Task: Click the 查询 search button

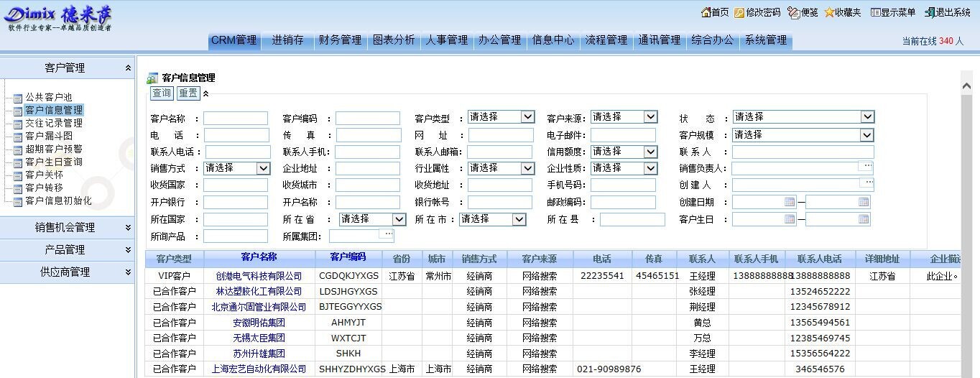Action: 162,93
